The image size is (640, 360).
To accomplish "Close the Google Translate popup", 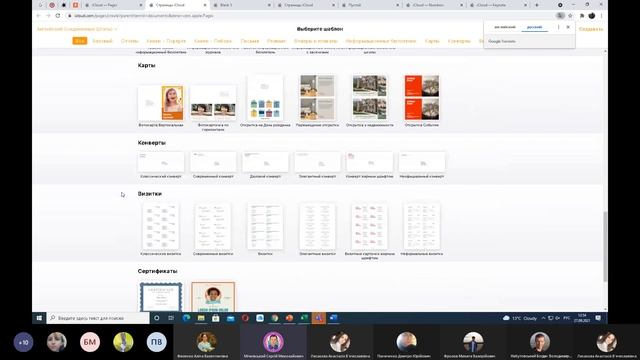I will click(x=568, y=27).
